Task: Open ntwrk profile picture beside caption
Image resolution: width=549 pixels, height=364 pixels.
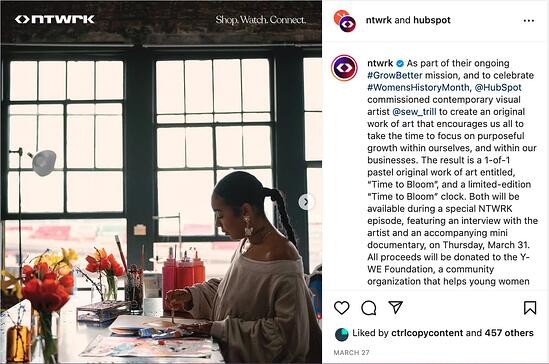Action: pos(345,68)
